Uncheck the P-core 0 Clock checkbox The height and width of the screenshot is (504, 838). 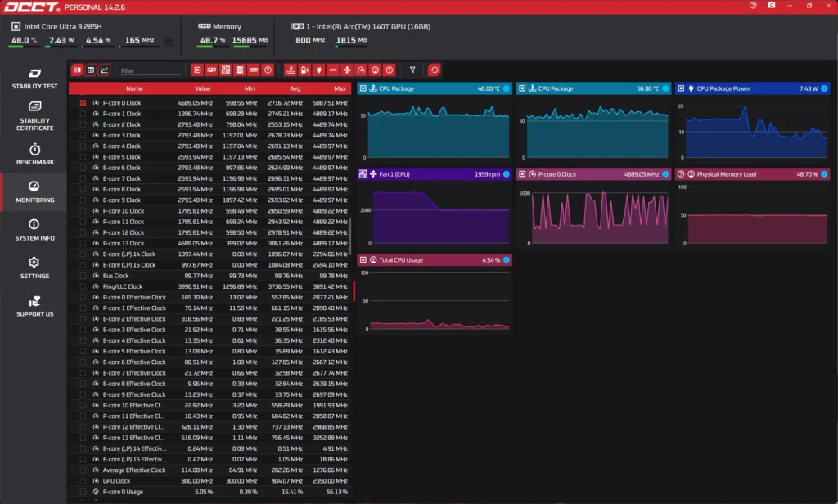83,103
